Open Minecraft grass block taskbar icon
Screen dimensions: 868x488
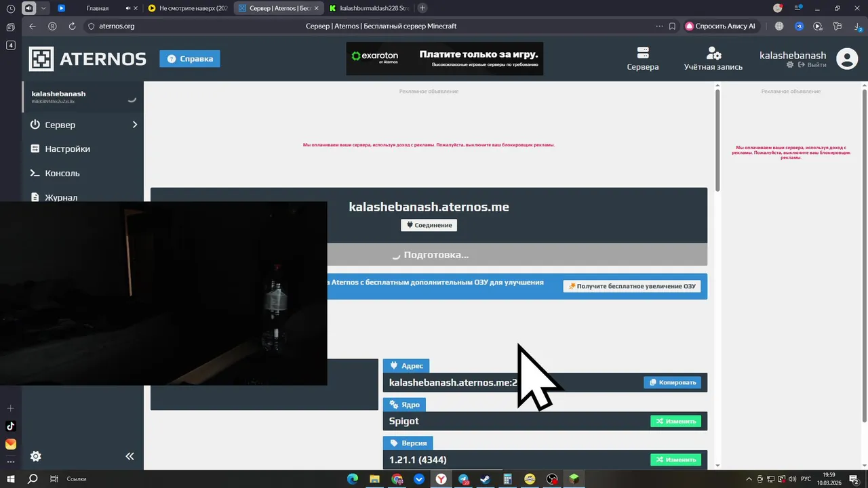[574, 479]
